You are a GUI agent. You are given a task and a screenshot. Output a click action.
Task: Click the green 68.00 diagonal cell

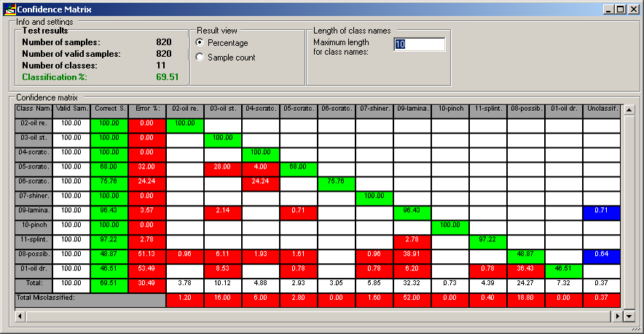click(299, 169)
